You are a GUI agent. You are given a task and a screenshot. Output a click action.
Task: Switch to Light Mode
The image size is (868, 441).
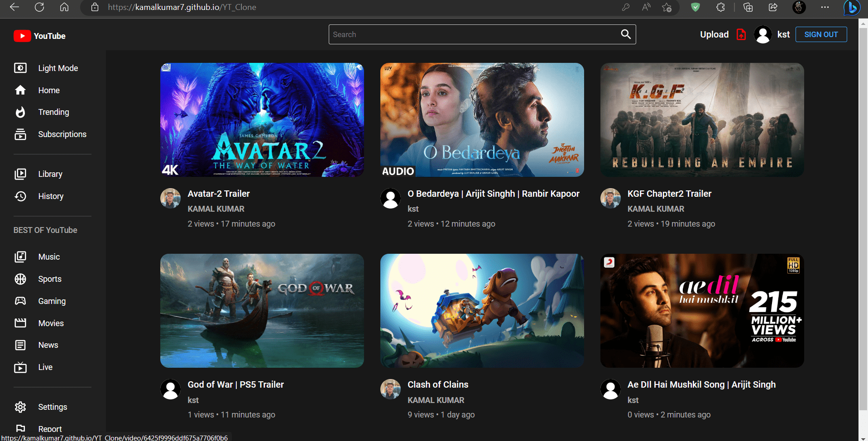pyautogui.click(x=58, y=68)
